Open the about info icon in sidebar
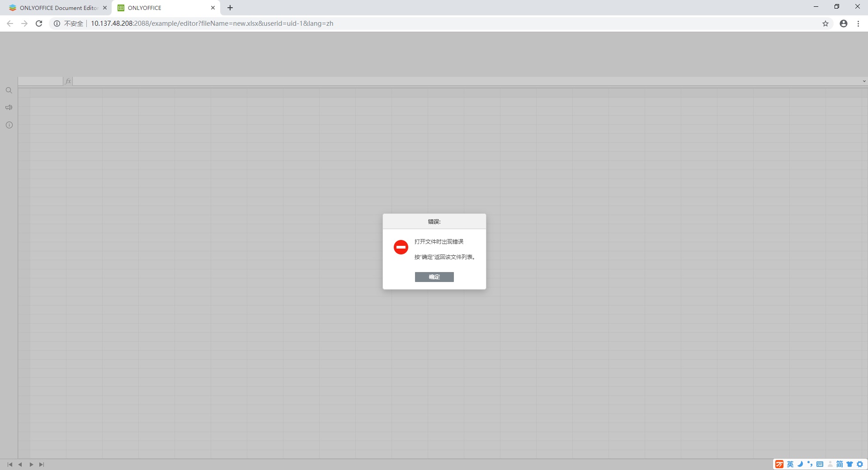This screenshot has height=470, width=868. (9, 125)
